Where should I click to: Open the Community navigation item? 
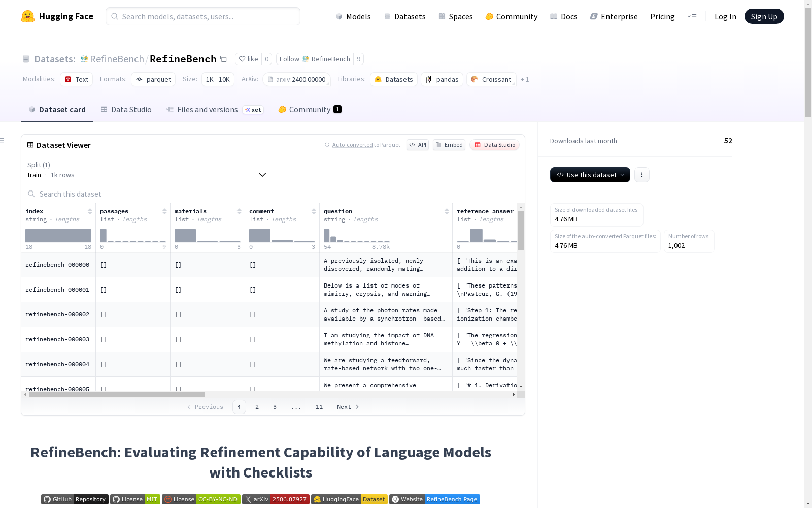[512, 16]
